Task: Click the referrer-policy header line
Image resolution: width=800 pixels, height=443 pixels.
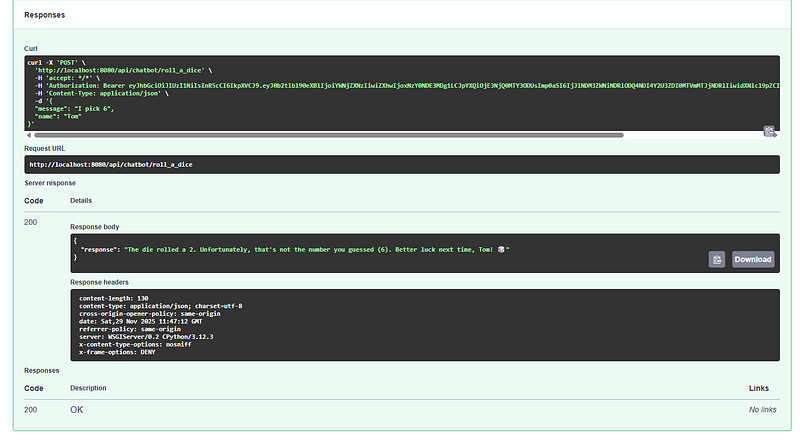Action: 130,329
